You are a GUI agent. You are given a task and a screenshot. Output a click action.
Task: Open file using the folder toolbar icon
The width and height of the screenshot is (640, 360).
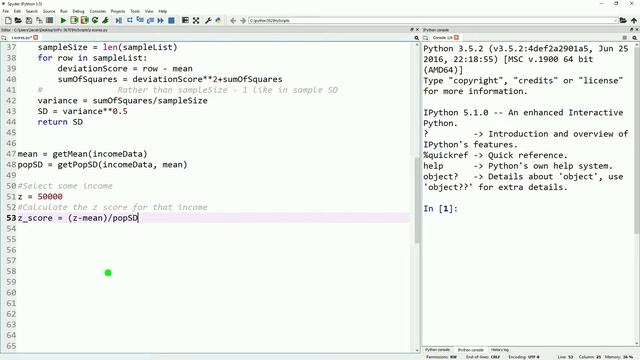point(18,20)
